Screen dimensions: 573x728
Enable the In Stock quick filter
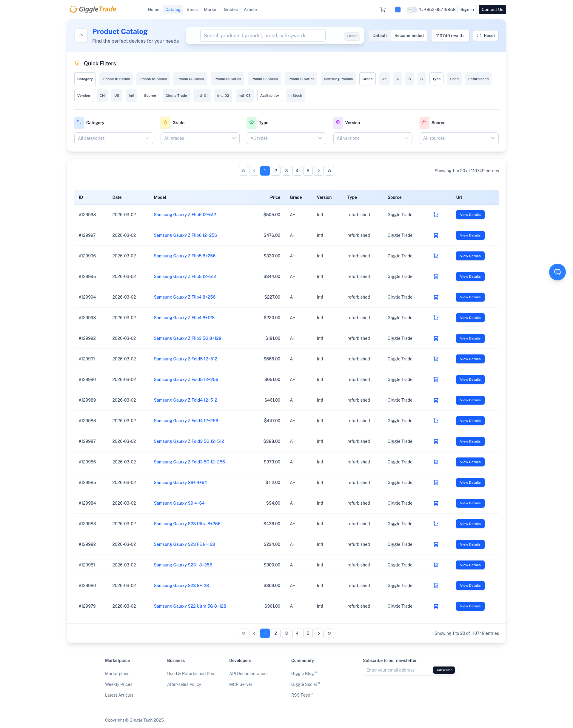(x=295, y=96)
